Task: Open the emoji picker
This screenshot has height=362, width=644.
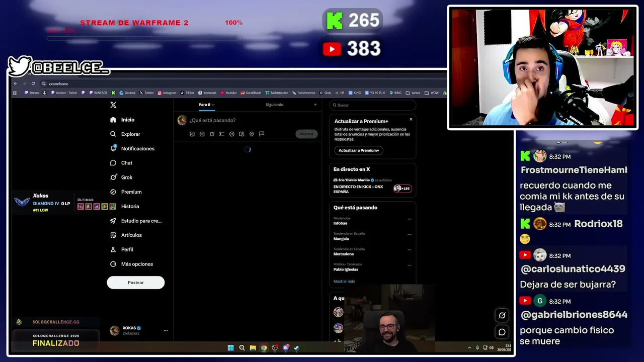Action: [x=231, y=134]
